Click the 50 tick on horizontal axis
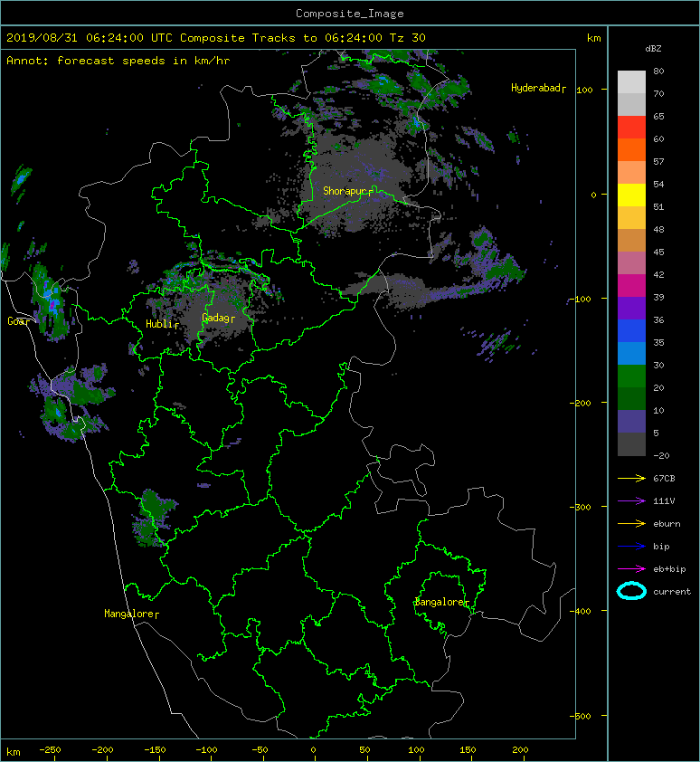 tap(364, 750)
